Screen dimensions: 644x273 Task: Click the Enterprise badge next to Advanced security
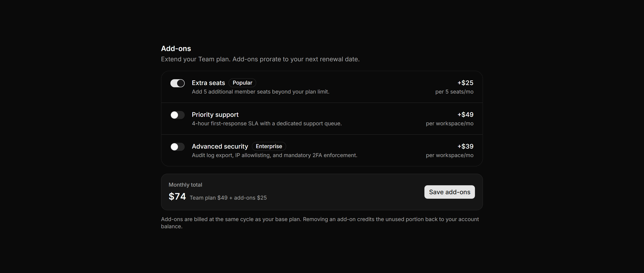tap(269, 146)
